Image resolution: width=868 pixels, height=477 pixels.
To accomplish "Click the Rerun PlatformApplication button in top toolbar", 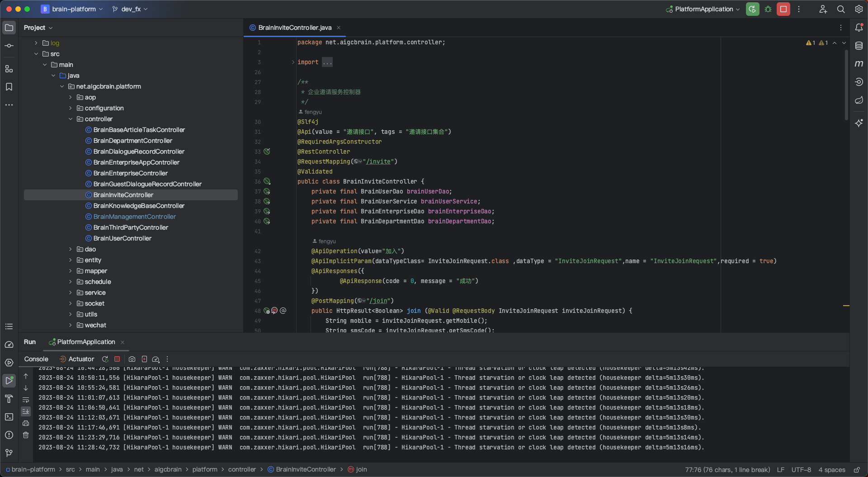I will tap(753, 9).
